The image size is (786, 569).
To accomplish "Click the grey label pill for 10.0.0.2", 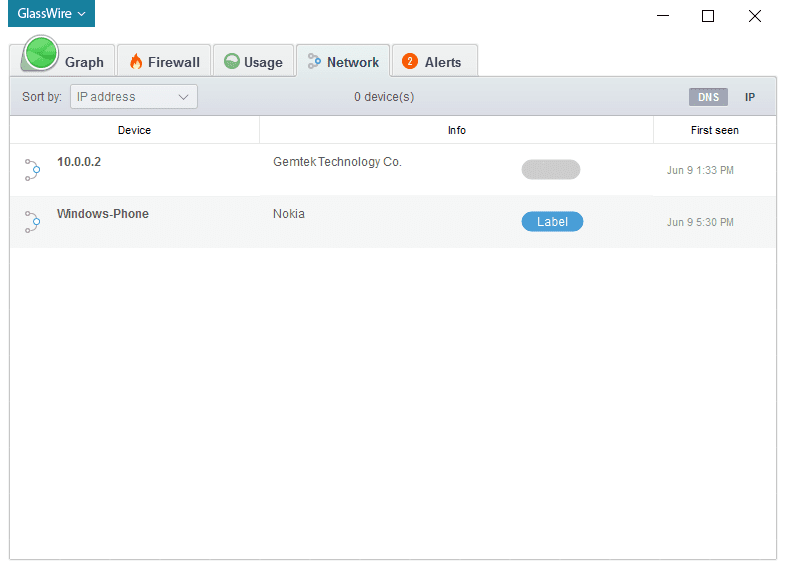I will click(x=551, y=169).
